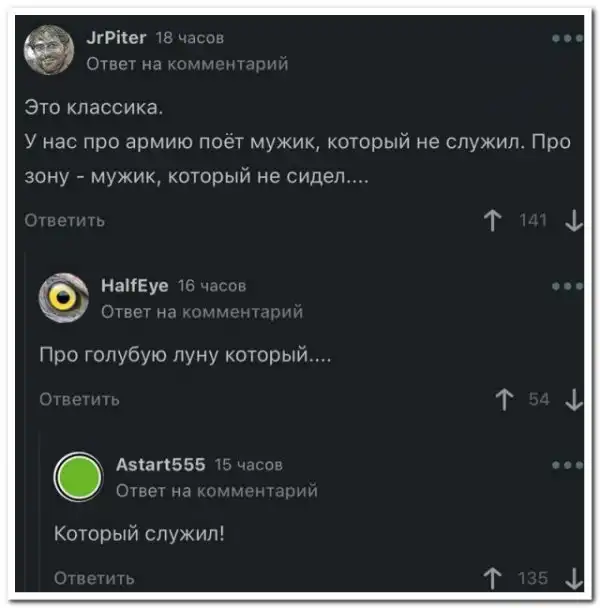This screenshot has height=608, width=600.
Task: Open JrPiter's profile avatar
Action: 48,50
